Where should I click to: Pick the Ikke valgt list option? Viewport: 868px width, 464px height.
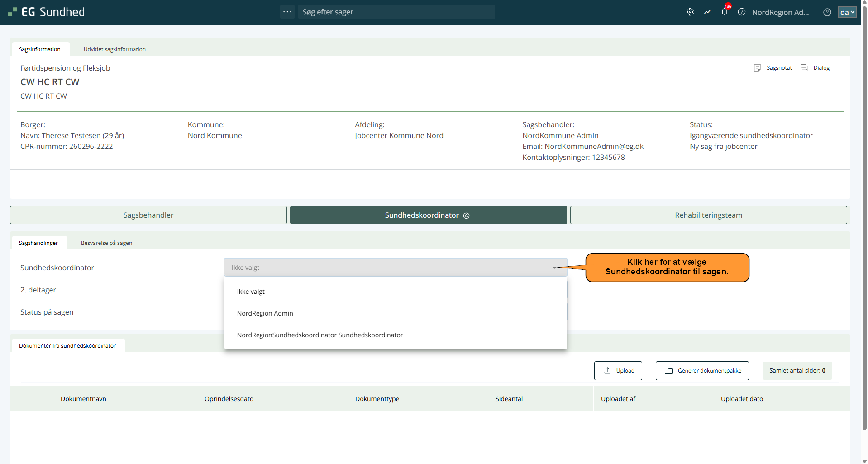point(251,292)
